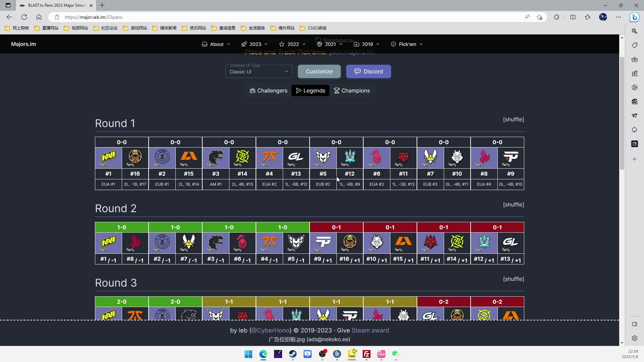Choose paiN Gaming logo in Round 2

pyautogui.click(x=323, y=243)
